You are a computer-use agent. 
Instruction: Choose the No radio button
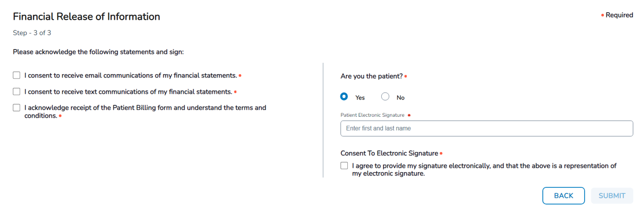(385, 97)
